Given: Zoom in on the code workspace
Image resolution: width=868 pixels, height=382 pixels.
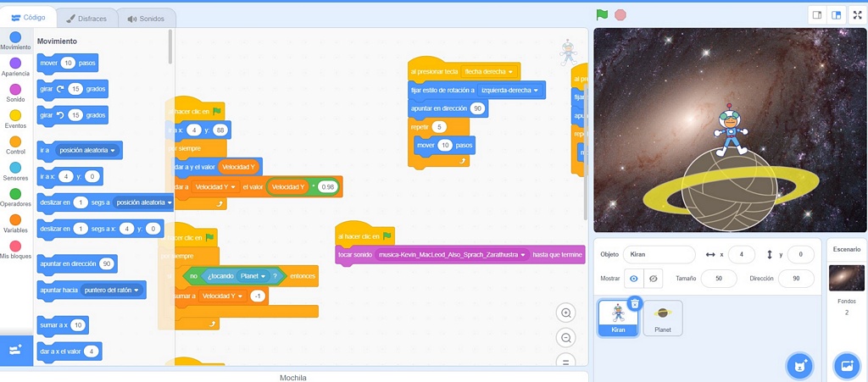Looking at the screenshot, I should coord(566,313).
